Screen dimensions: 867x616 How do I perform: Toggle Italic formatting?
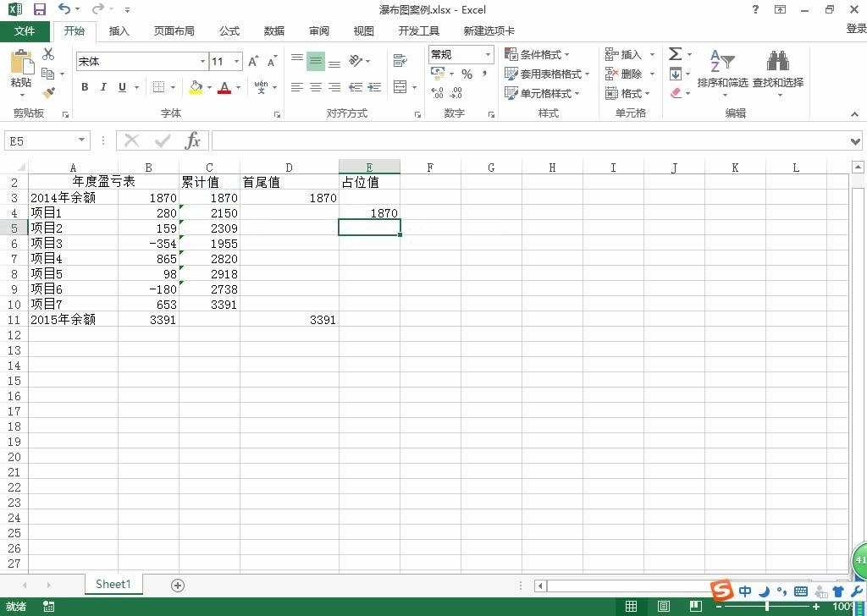103,87
